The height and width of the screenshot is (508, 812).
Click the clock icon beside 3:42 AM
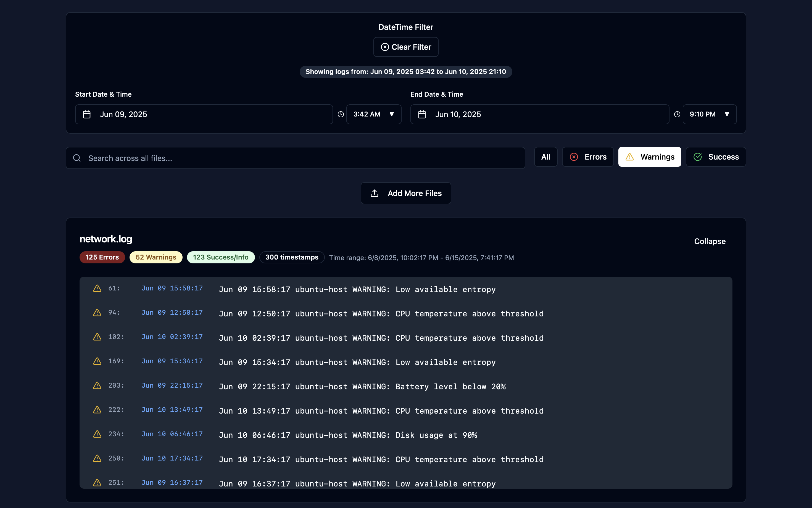coord(341,114)
